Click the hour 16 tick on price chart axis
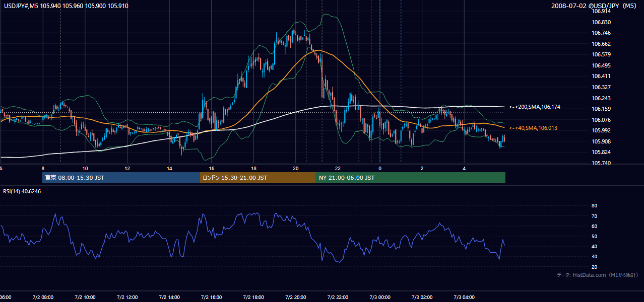The height and width of the screenshot is (302, 644). (x=212, y=169)
